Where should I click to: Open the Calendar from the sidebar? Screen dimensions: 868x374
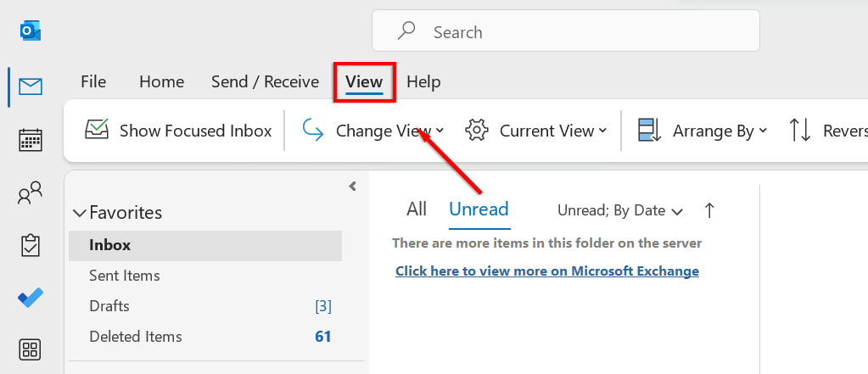pos(31,140)
